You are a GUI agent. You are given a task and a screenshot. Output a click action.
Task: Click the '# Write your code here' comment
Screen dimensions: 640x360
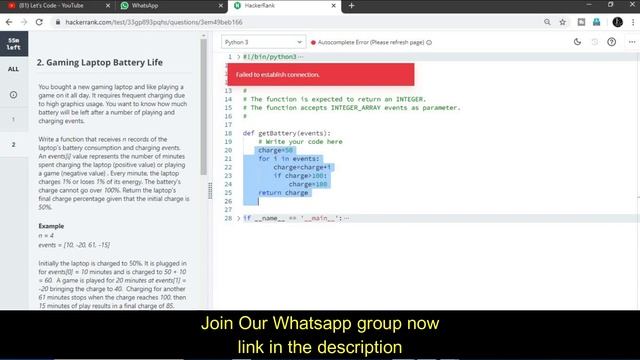pyautogui.click(x=300, y=142)
